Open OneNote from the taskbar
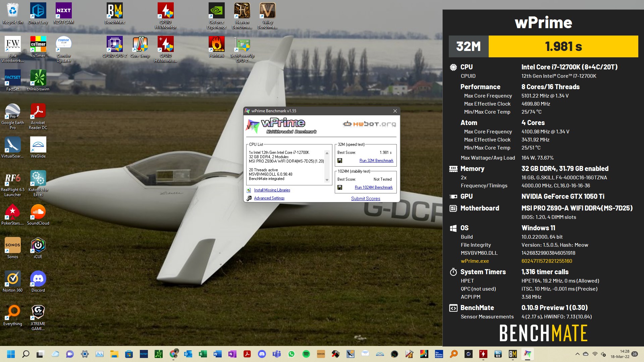The image size is (644, 362). tap(232, 354)
